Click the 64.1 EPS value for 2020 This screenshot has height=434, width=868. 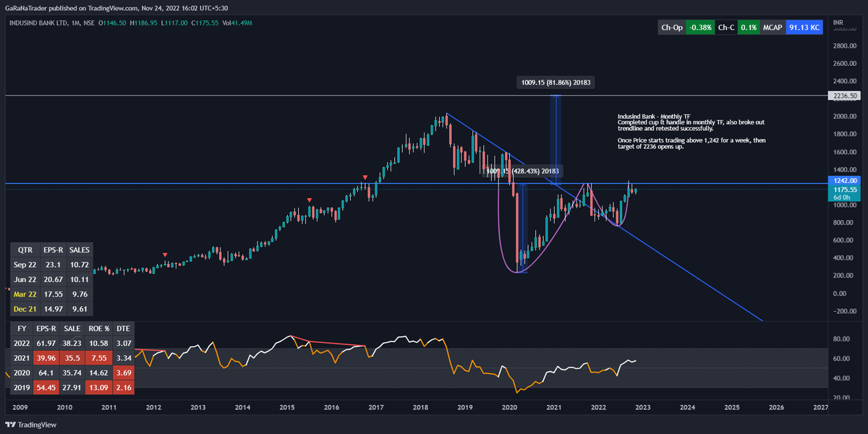point(47,373)
